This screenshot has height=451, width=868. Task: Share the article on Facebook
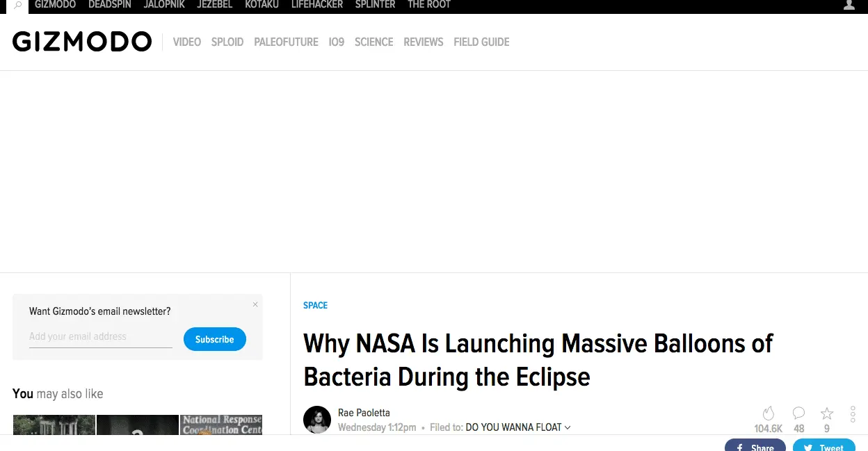[x=755, y=445]
